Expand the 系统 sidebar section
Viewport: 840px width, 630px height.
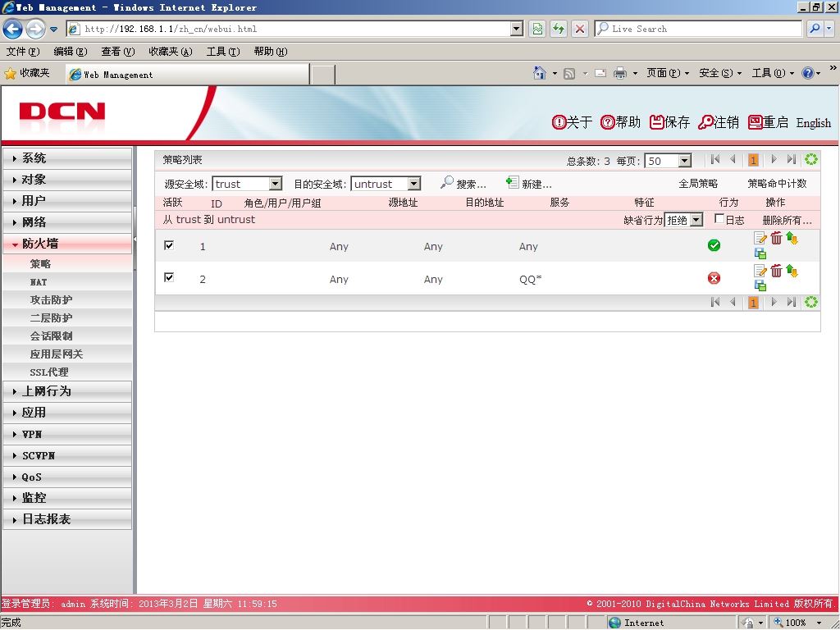[67, 158]
